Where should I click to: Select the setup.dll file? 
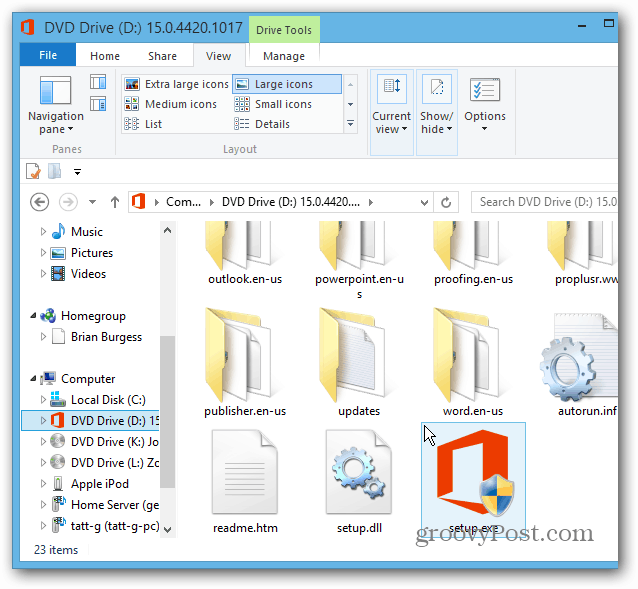tap(359, 482)
